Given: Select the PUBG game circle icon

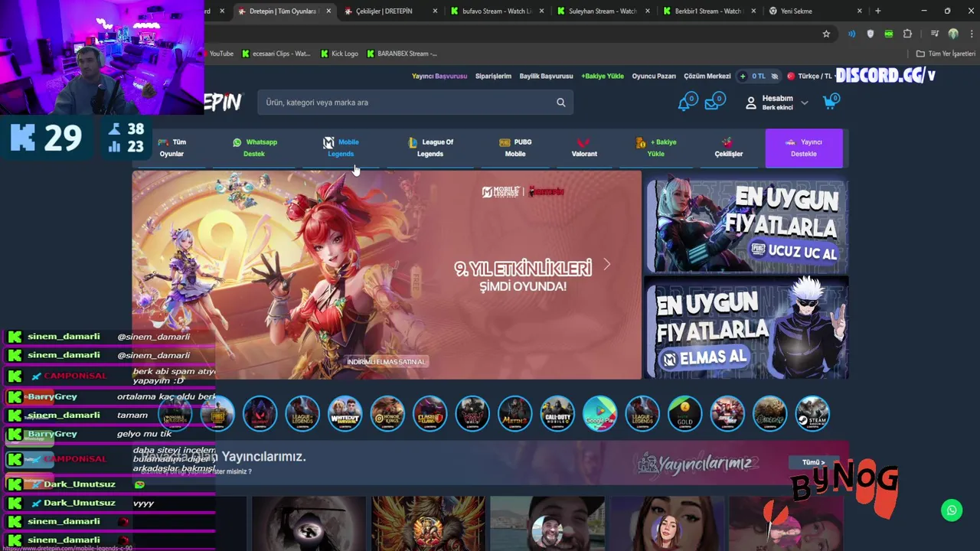Looking at the screenshot, I should pos(217,413).
